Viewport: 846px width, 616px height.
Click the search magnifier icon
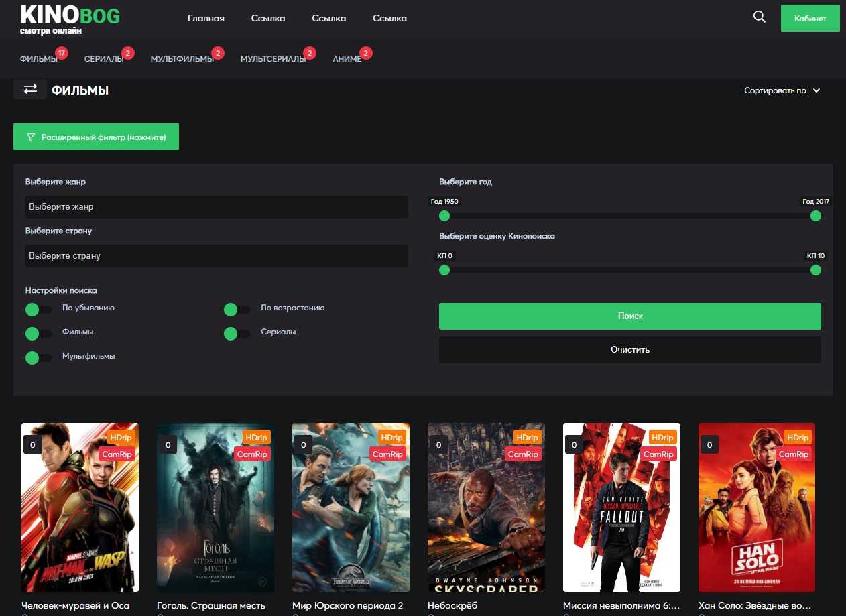[759, 17]
